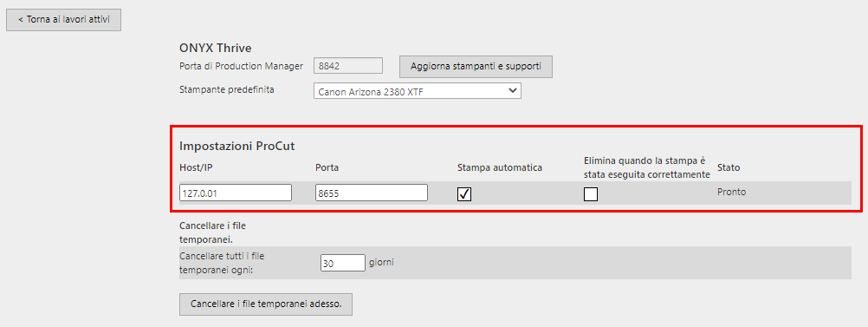The width and height of the screenshot is (868, 327).
Task: Open the Stampante predefinita dropdown
Action: (x=418, y=91)
